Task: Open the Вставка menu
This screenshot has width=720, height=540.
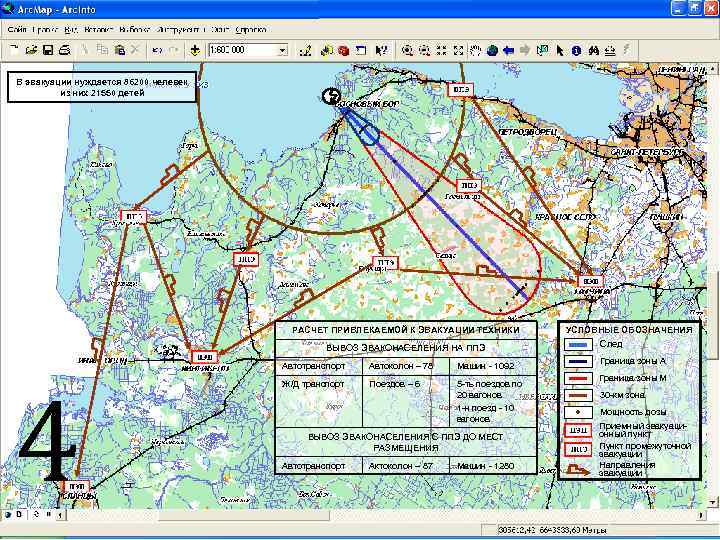Action: click(99, 30)
